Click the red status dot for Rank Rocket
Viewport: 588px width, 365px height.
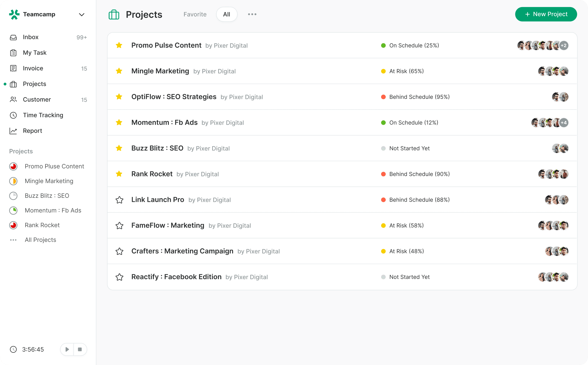383,174
